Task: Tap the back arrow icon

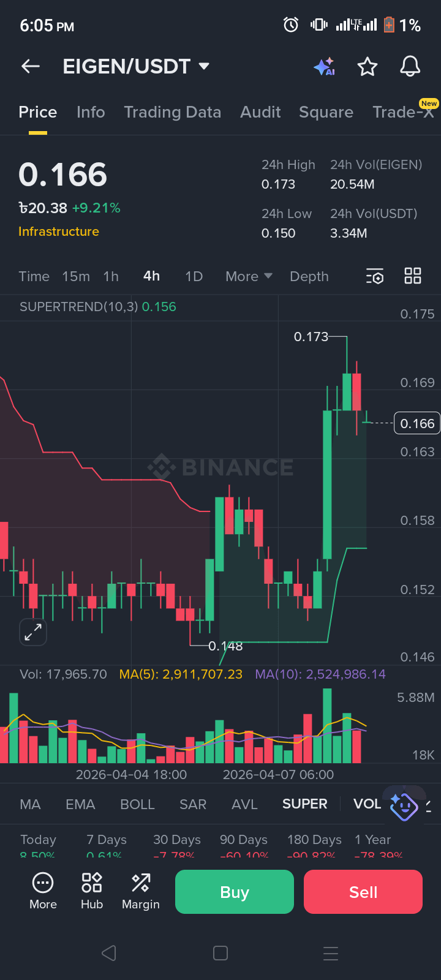Action: [x=31, y=66]
